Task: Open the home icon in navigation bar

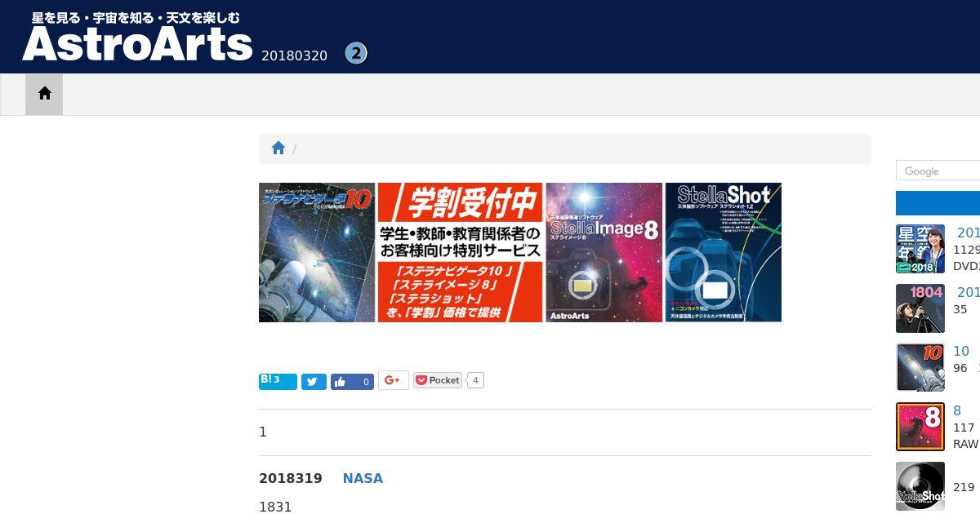Action: pyautogui.click(x=44, y=94)
